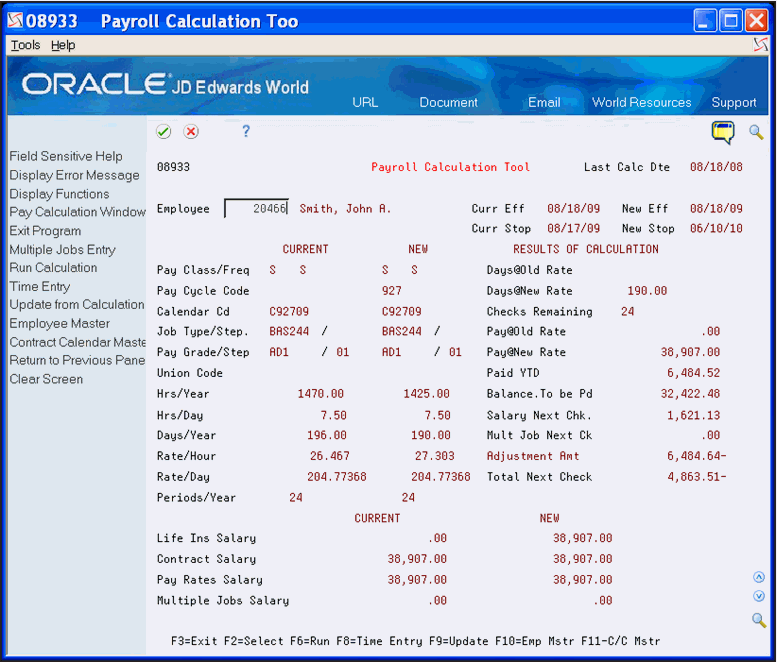Click the new Hrs/Year value 1425.00
This screenshot has height=662, width=777.
(426, 394)
